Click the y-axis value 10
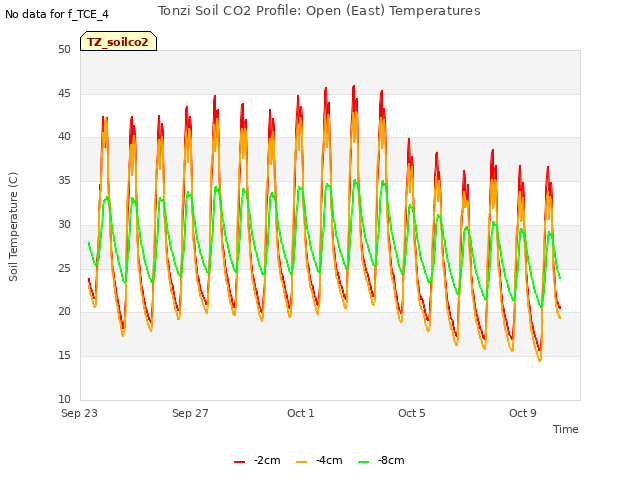Screen dimensions: 640x480 tap(64, 400)
